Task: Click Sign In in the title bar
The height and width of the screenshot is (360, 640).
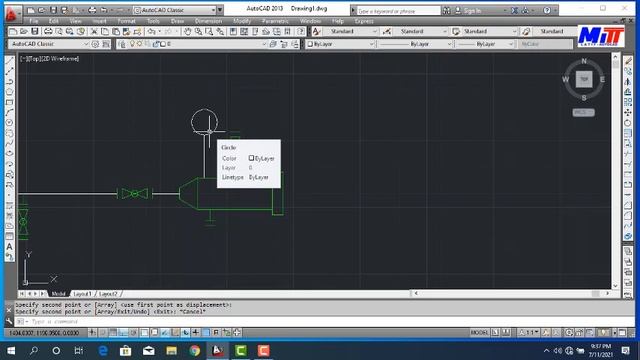Action: [x=472, y=11]
